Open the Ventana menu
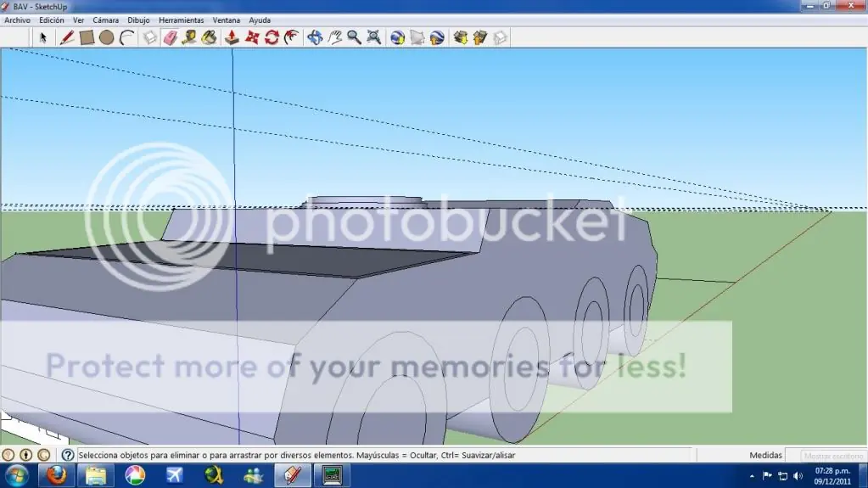This screenshot has width=868, height=488. [x=227, y=20]
